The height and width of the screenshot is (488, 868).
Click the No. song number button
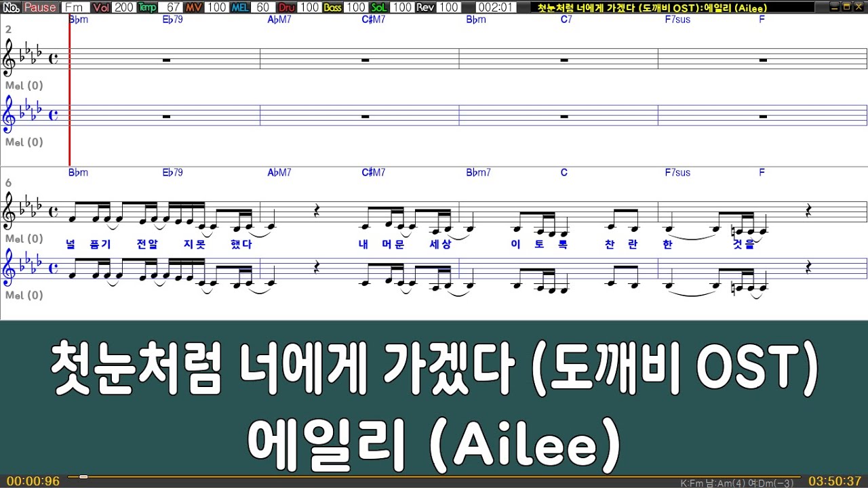coord(10,7)
